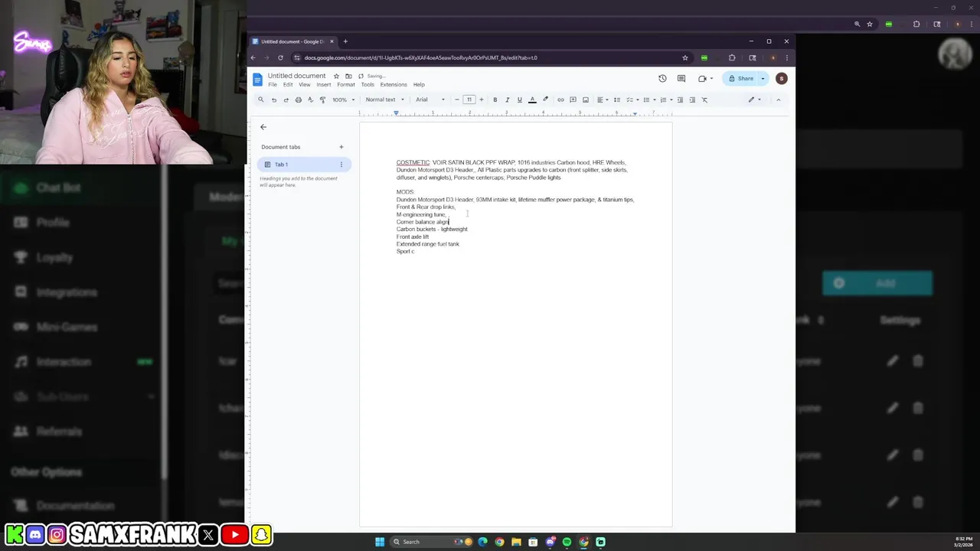Viewport: 980px width, 551px height.
Task: Increase font size with plus button
Action: (481, 99)
